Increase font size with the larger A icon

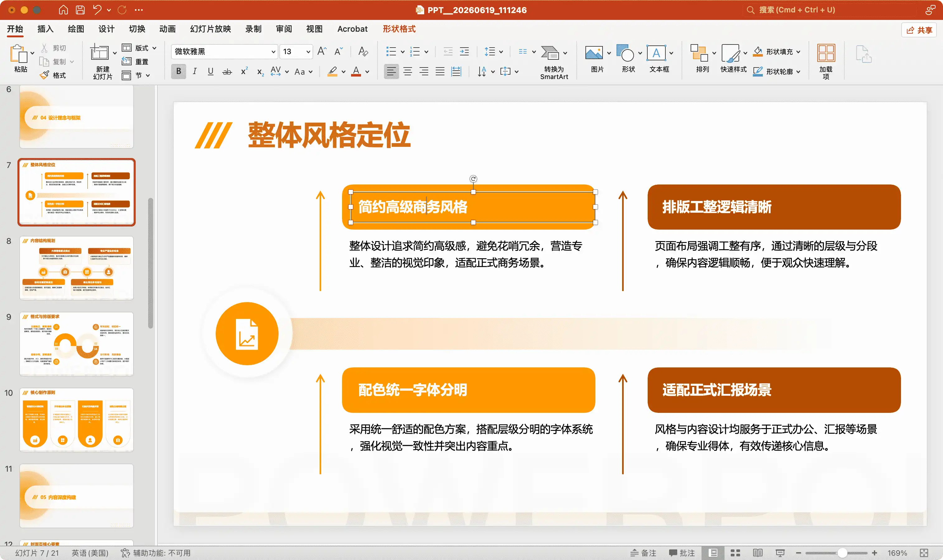(321, 51)
